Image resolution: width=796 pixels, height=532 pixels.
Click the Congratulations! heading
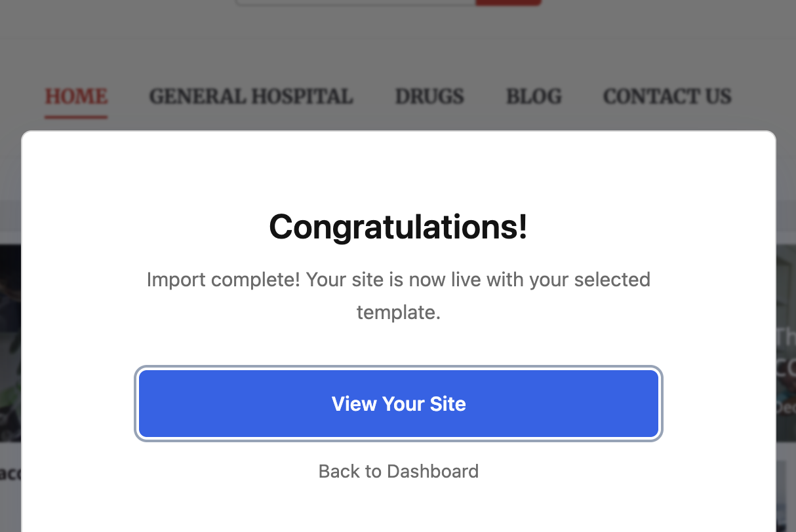pos(399,227)
